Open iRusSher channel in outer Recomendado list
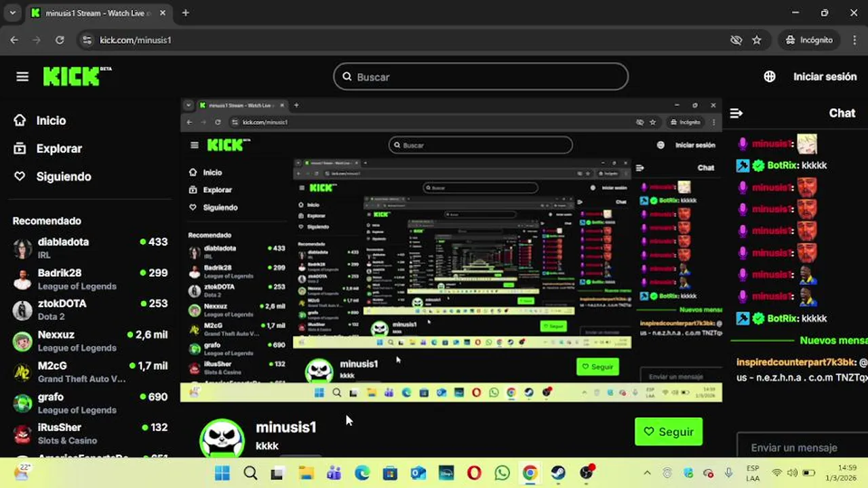 pyautogui.click(x=90, y=433)
